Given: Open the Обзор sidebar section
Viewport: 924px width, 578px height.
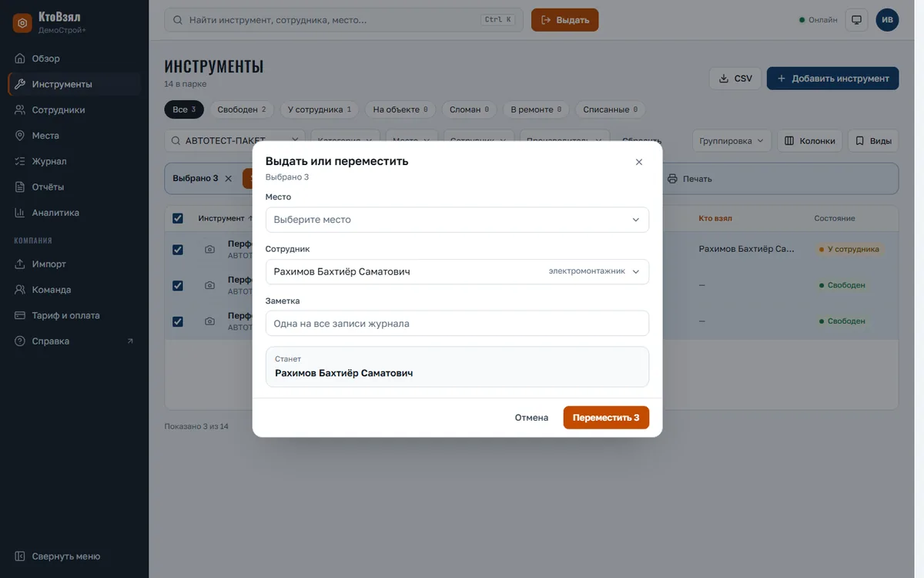Looking at the screenshot, I should click(x=74, y=59).
